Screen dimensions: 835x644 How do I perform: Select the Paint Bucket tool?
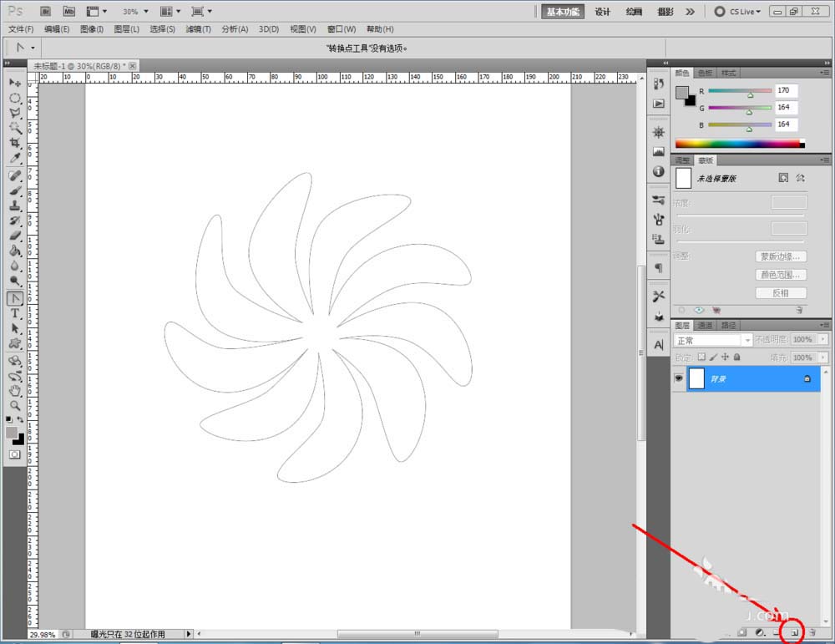[x=15, y=251]
